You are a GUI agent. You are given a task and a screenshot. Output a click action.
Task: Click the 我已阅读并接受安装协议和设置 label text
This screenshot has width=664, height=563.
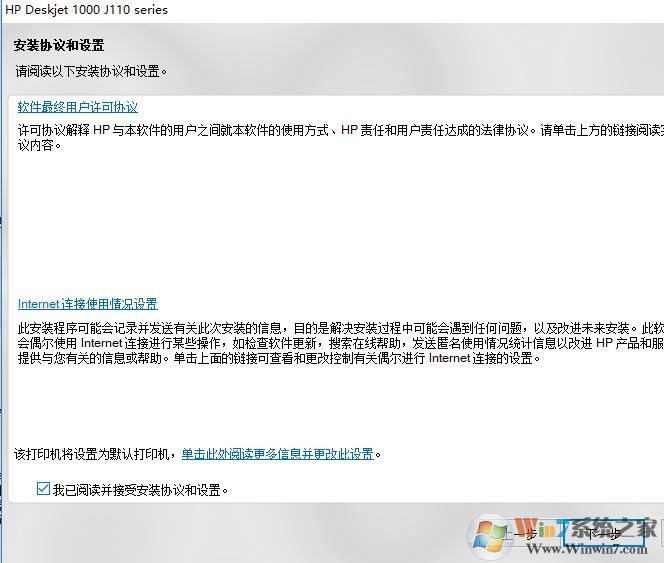[x=140, y=490]
